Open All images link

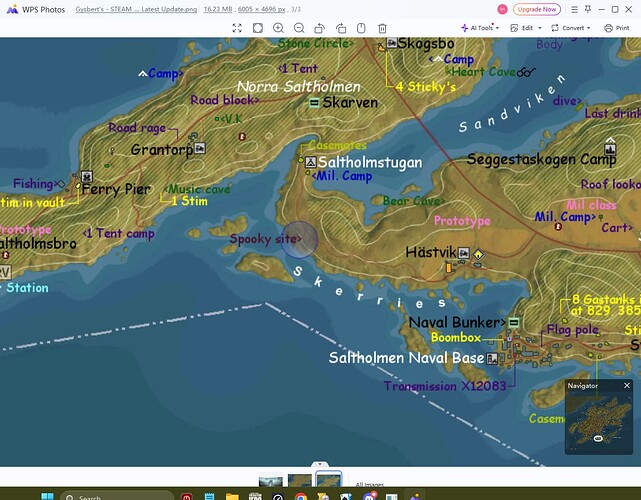click(x=370, y=484)
